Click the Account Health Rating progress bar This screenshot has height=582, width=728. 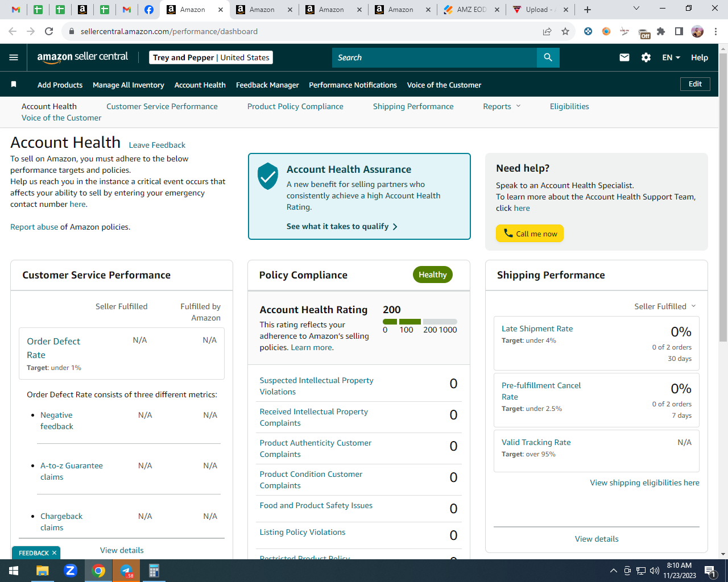[420, 322]
